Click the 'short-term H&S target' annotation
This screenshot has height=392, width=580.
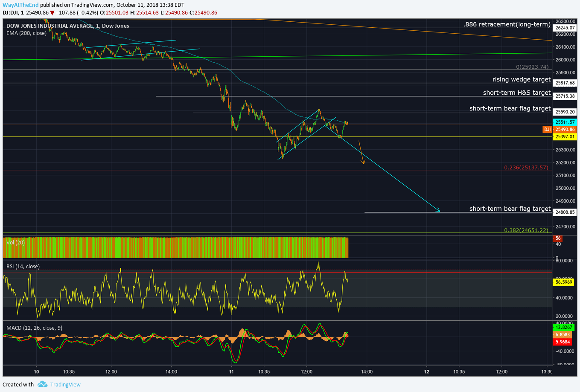(x=517, y=93)
